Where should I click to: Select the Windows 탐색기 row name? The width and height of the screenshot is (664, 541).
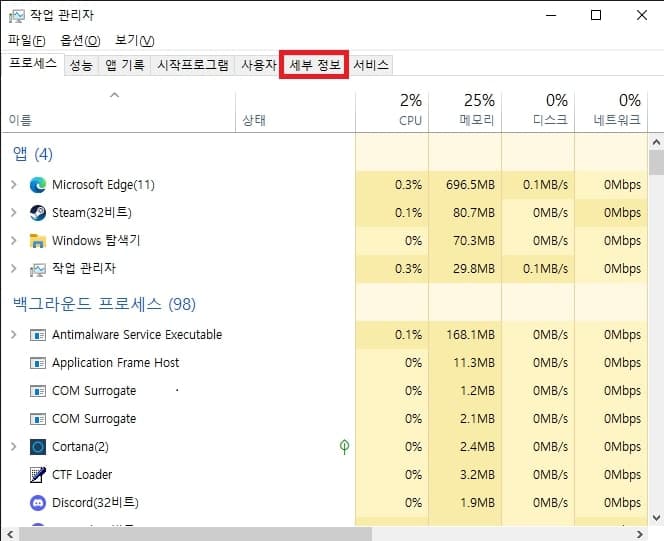96,240
